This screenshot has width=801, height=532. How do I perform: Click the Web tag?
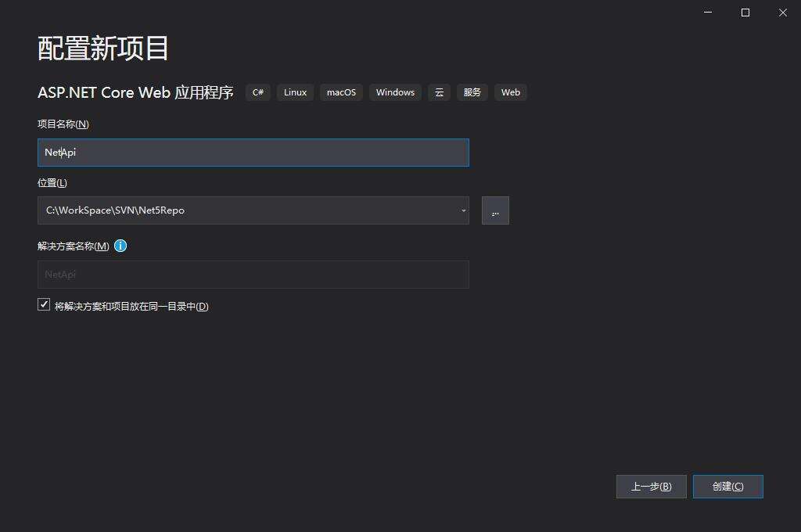(510, 92)
